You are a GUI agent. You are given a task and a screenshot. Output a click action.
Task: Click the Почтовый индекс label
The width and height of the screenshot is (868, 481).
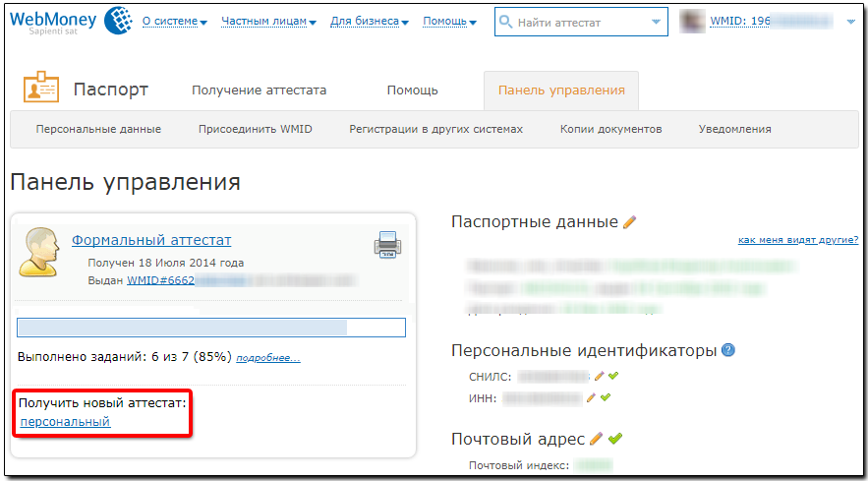tap(519, 464)
